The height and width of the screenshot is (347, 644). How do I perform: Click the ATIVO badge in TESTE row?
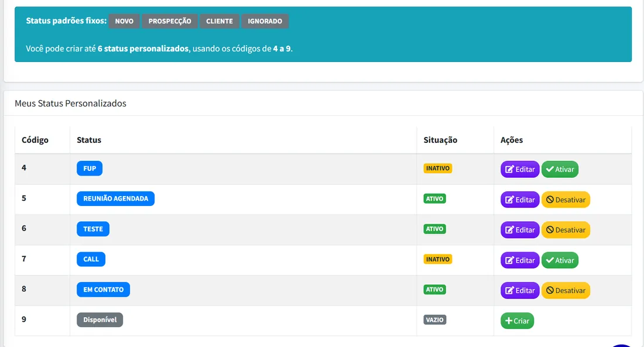434,229
